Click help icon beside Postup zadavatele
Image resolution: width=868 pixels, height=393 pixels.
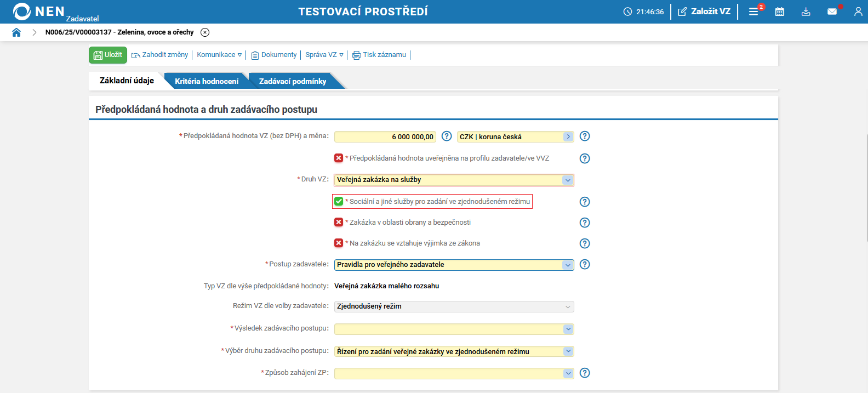pos(585,264)
